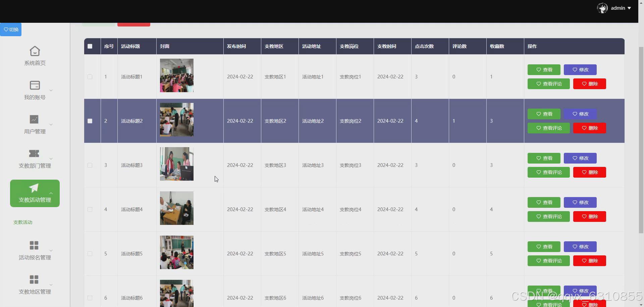This screenshot has height=307, width=644.
Task: Open the 支教地区管理 menu label
Action: tap(35, 292)
